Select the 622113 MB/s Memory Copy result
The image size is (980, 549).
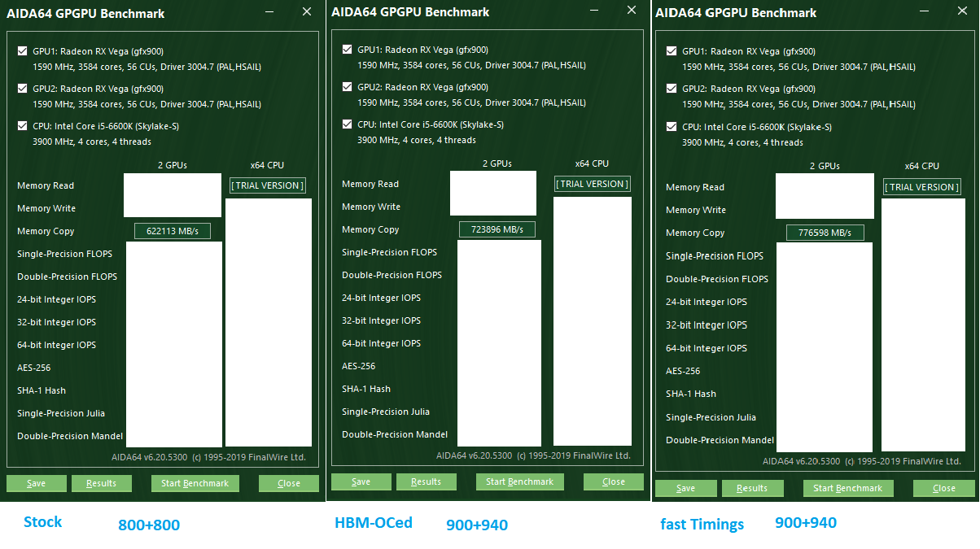[173, 231]
